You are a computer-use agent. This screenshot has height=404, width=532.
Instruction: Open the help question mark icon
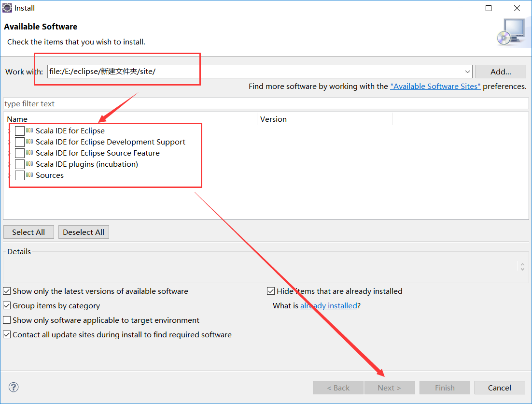pyautogui.click(x=14, y=387)
